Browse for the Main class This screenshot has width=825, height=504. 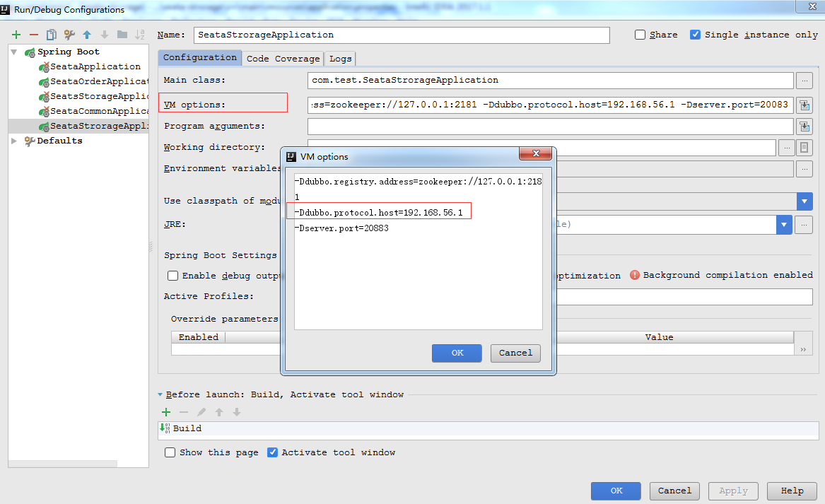pos(805,80)
